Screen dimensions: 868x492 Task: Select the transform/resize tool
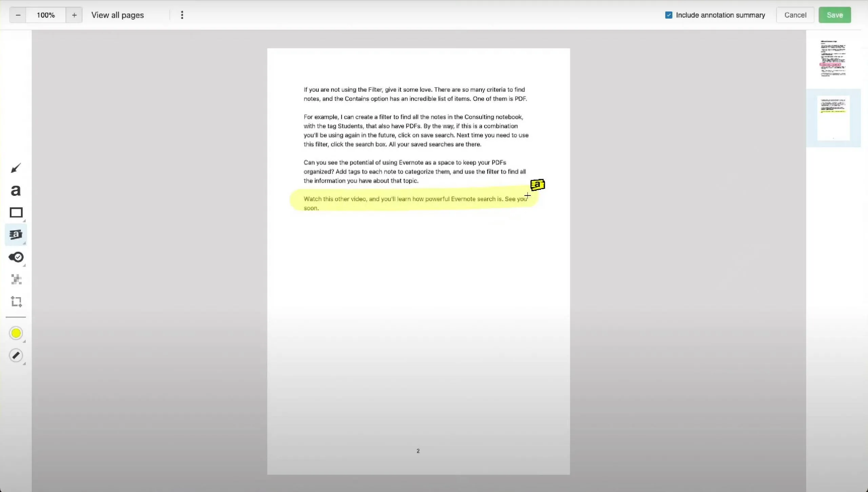pyautogui.click(x=16, y=301)
